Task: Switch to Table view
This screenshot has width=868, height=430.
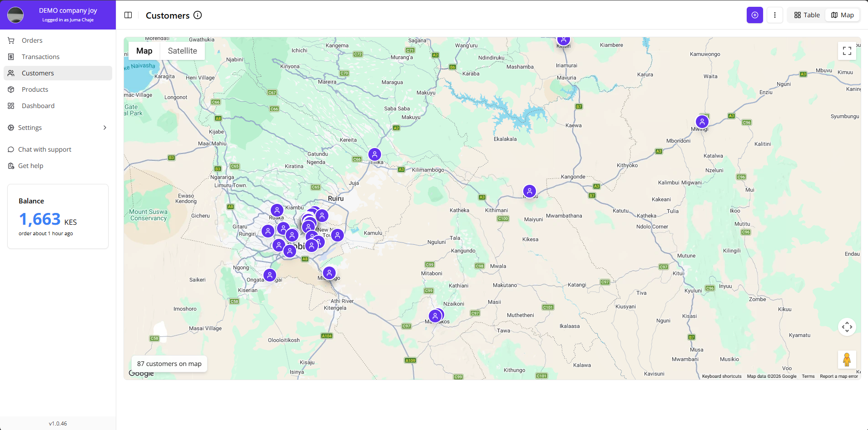Action: (807, 15)
